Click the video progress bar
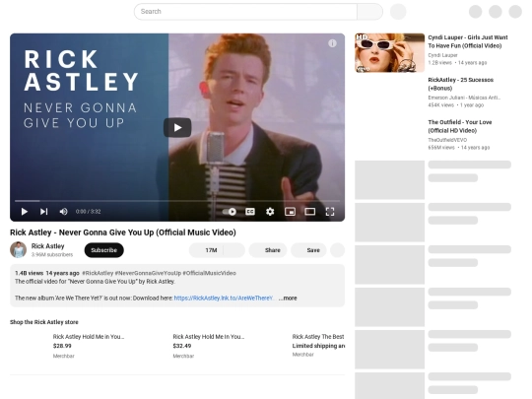The height and width of the screenshot is (399, 532). tap(177, 201)
